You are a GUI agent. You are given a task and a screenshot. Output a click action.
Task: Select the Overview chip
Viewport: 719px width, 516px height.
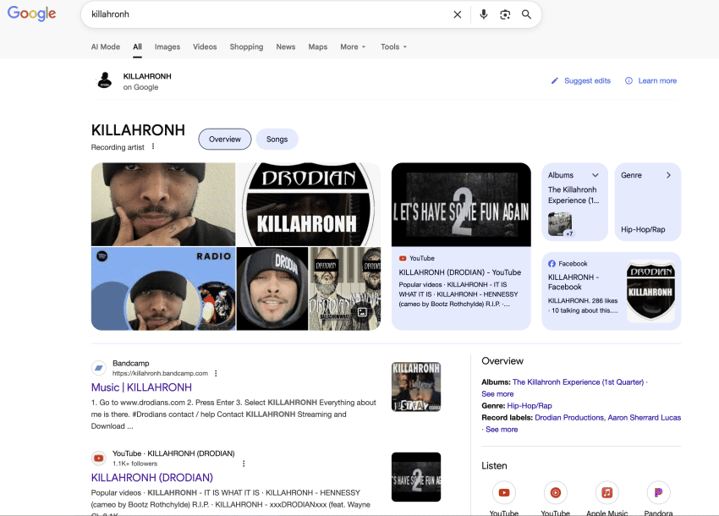coord(225,139)
